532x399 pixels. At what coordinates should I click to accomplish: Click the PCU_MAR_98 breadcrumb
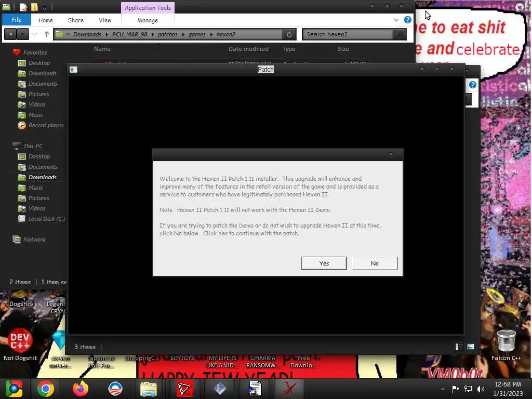click(129, 34)
